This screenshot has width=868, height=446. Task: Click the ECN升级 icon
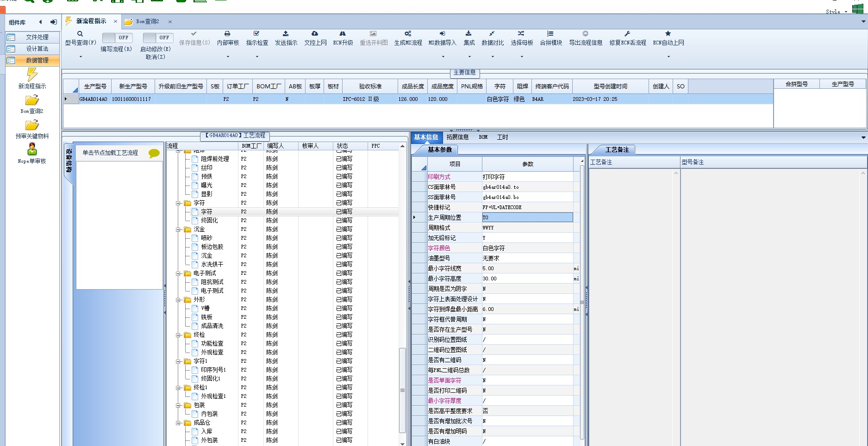pyautogui.click(x=343, y=34)
